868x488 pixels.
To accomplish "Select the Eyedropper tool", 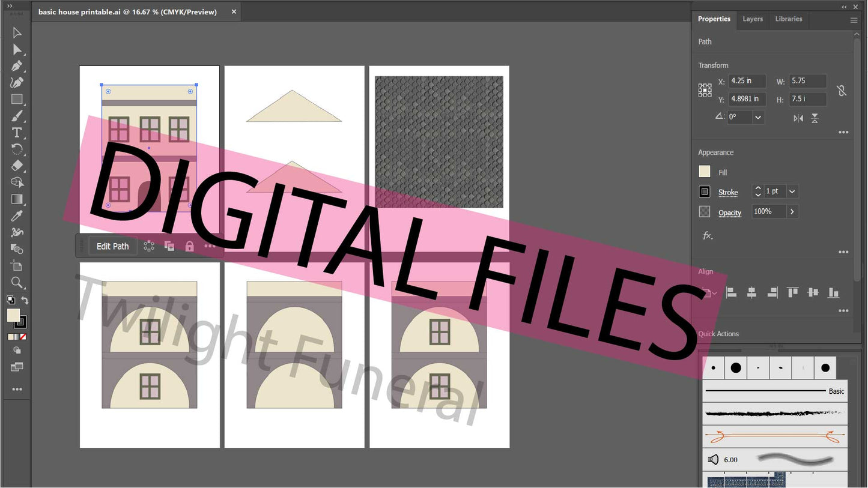I will pos(17,215).
